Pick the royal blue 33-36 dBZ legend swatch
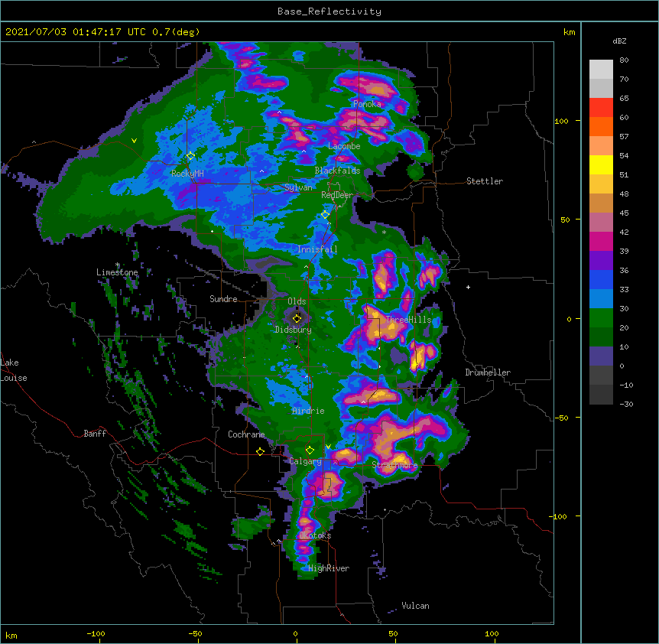 point(601,279)
